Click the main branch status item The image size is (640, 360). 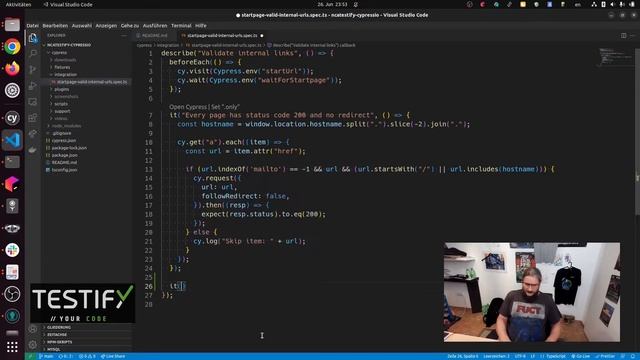pyautogui.click(x=46, y=356)
